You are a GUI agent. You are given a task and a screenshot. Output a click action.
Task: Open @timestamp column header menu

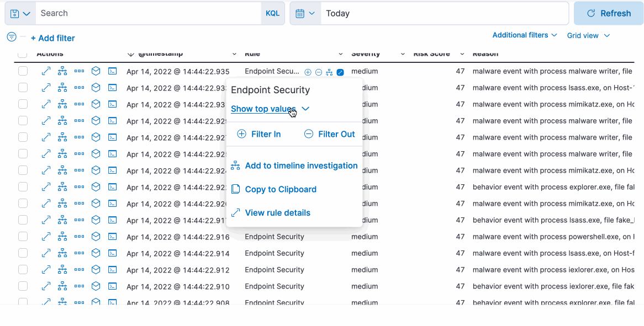click(234, 54)
